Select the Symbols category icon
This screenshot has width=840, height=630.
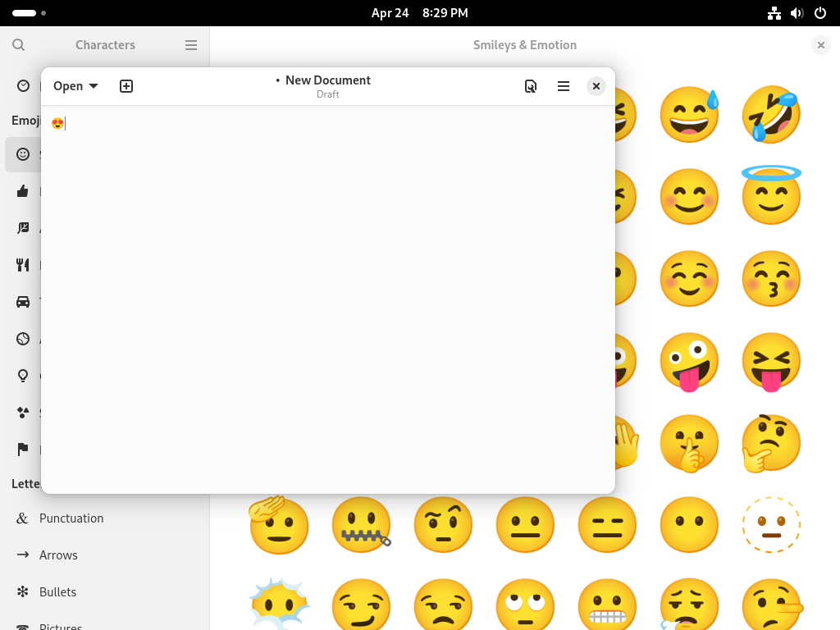point(23,413)
